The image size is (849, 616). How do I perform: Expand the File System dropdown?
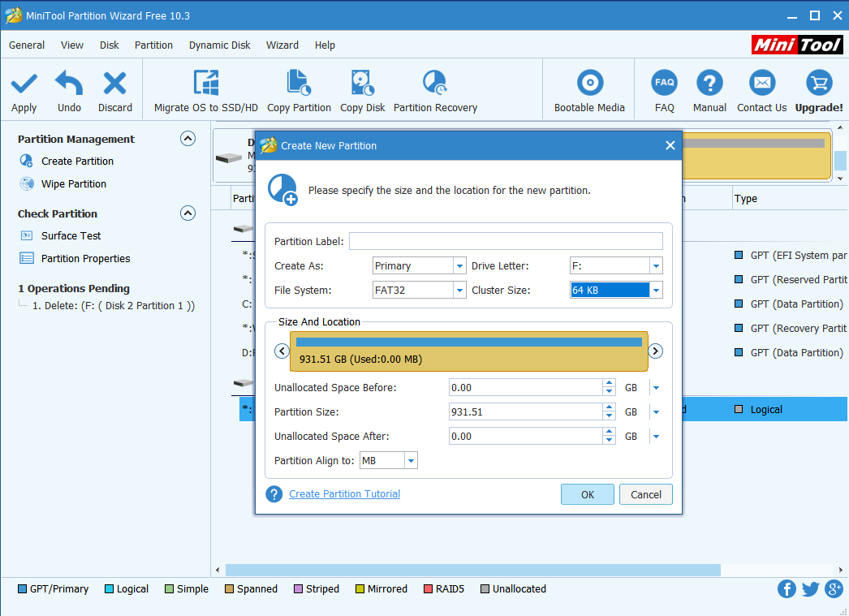pos(459,290)
